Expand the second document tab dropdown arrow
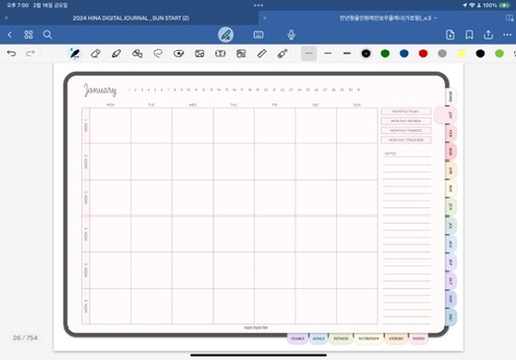Viewport: 516px width, 360px height. pos(436,18)
